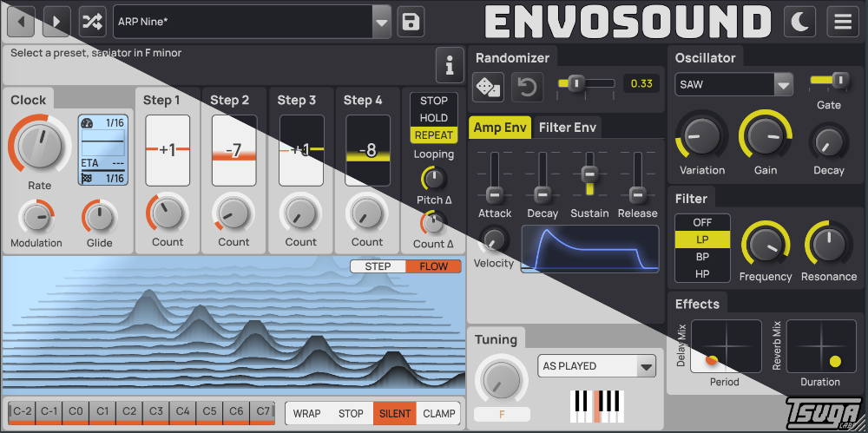This screenshot has height=433, width=868.
Task: Set filter type to OFF
Action: pos(702,223)
